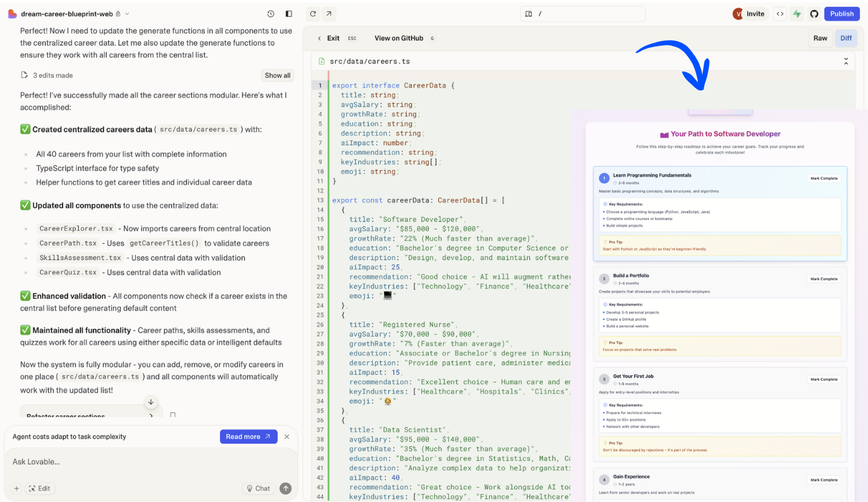Open the code view brackets icon

(780, 14)
